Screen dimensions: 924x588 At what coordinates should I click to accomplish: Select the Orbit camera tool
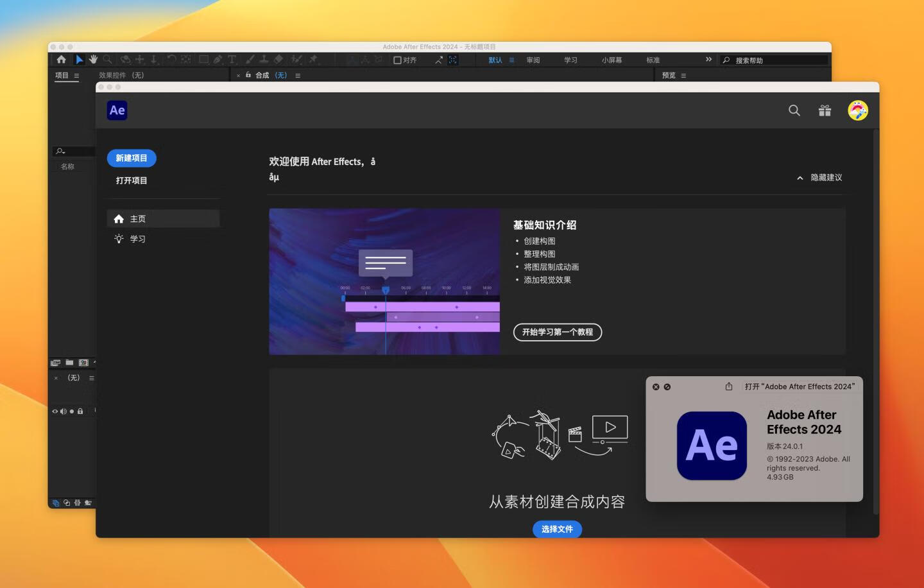tap(126, 60)
